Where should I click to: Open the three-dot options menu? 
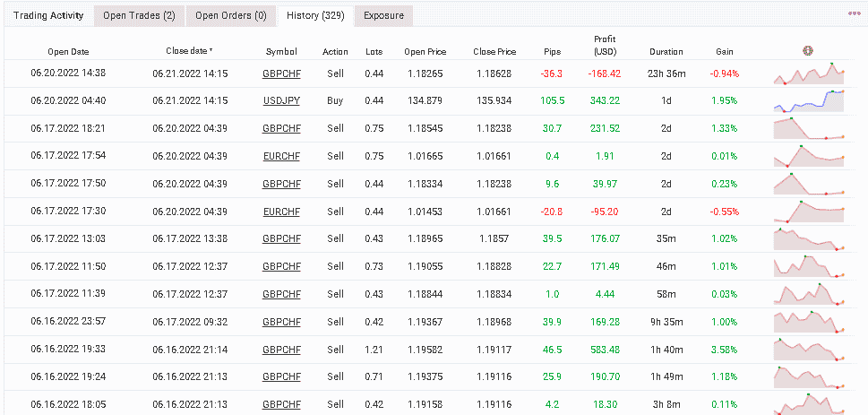click(x=855, y=13)
